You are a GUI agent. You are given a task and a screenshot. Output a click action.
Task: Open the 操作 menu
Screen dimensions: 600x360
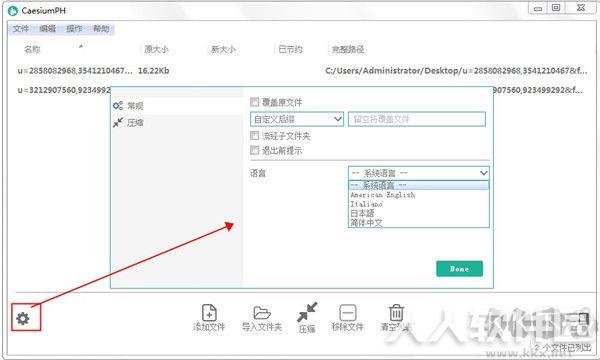click(x=74, y=29)
